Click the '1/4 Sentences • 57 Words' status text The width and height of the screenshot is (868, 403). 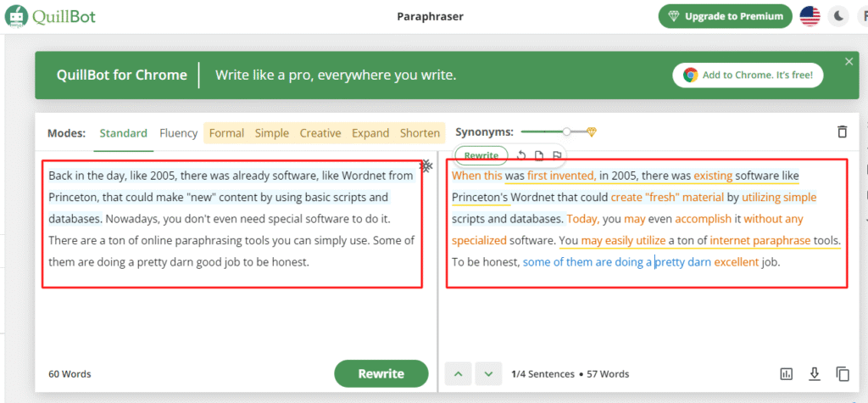570,374
